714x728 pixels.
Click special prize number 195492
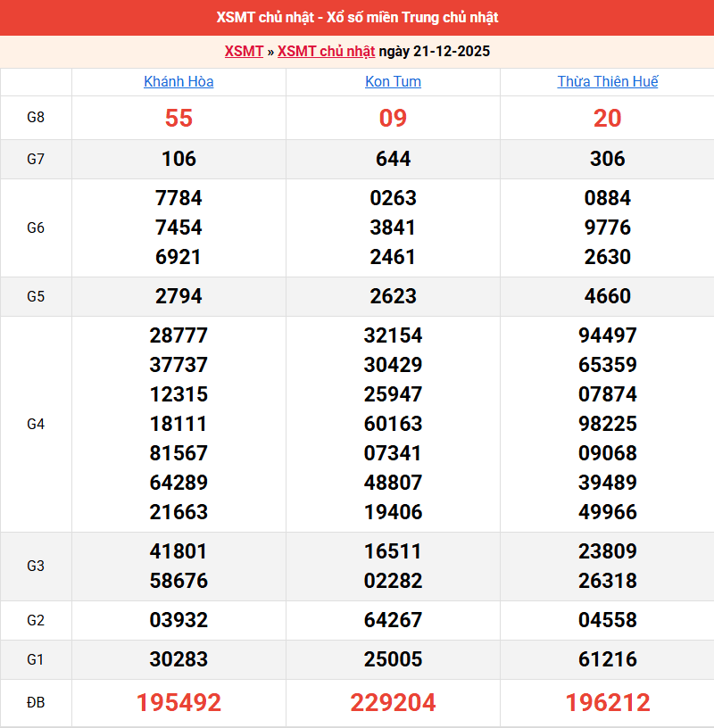tap(178, 703)
